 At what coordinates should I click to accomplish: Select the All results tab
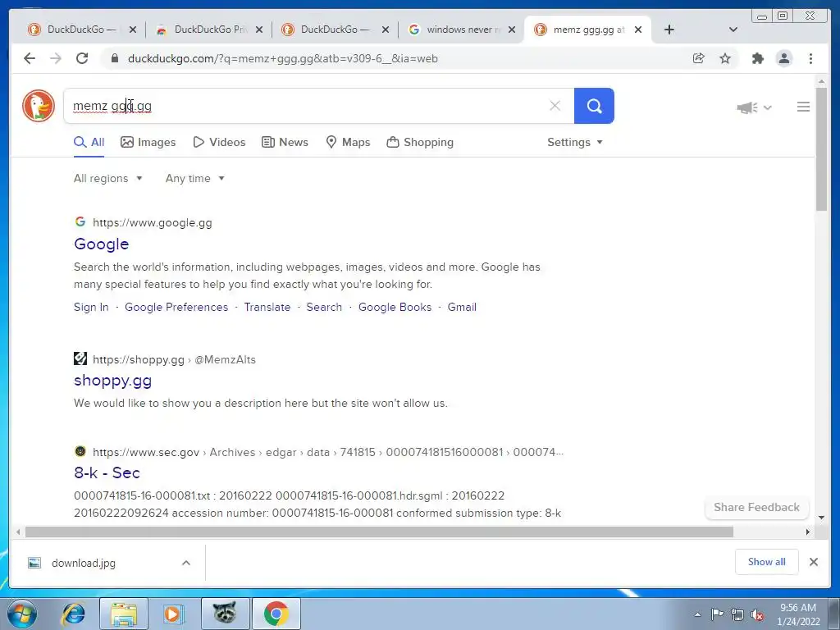(89, 142)
